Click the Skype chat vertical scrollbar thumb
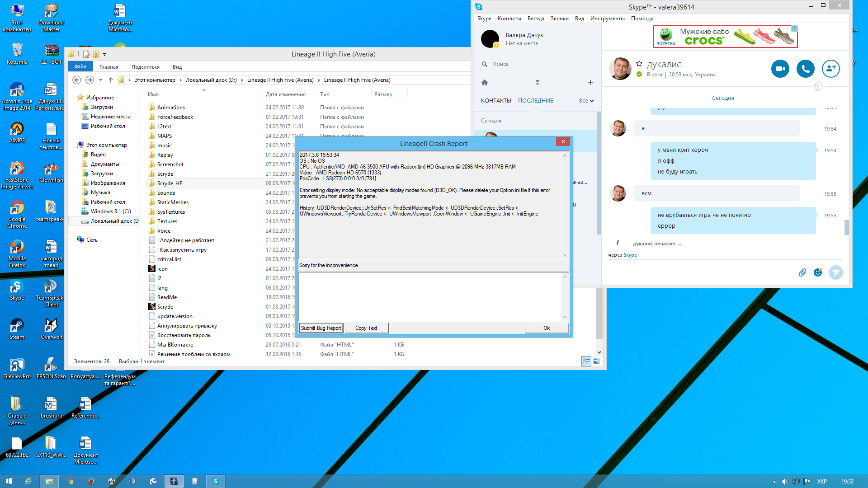 [x=846, y=227]
